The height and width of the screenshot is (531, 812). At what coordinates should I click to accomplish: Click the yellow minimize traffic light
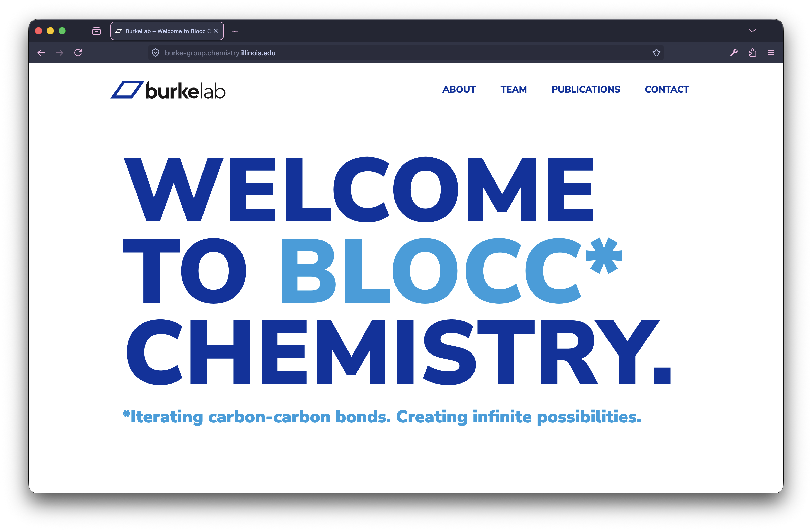point(50,31)
